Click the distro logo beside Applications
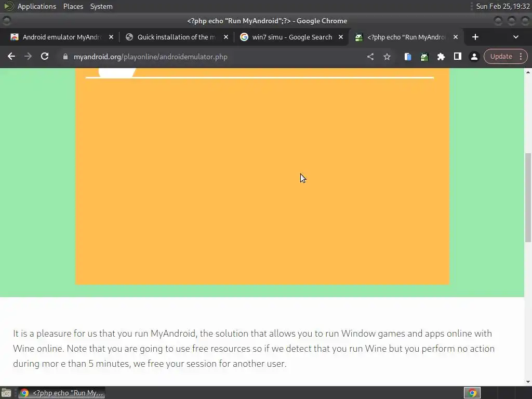 [x=9, y=6]
